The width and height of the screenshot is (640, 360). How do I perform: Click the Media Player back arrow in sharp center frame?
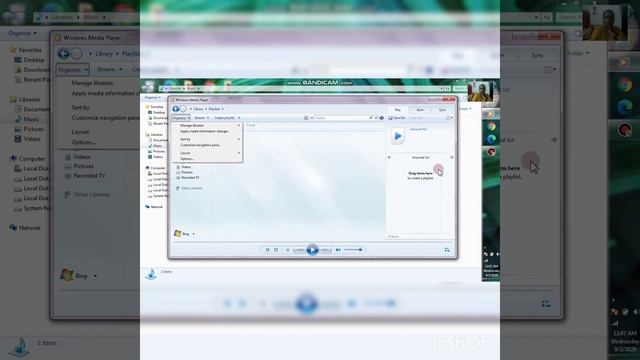(x=176, y=109)
